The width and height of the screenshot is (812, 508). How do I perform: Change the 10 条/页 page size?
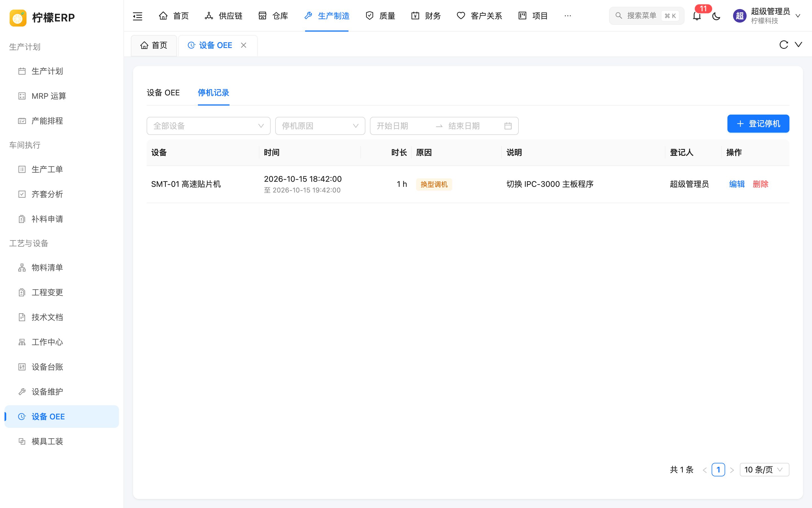tap(764, 470)
